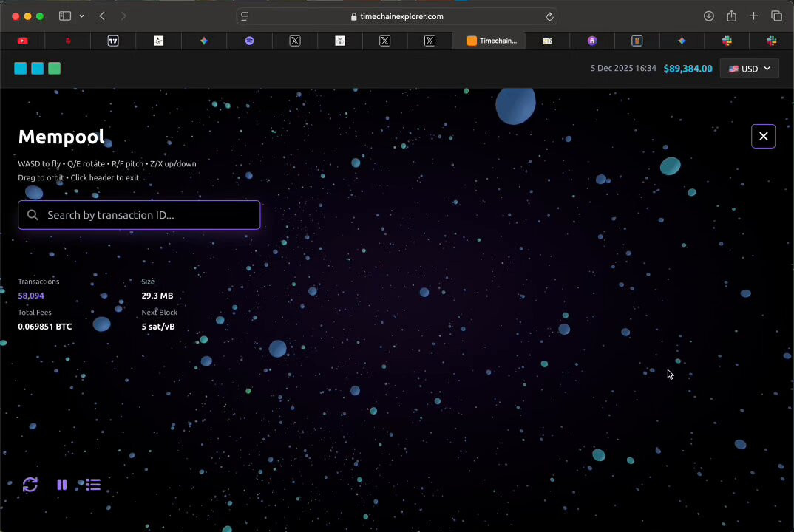Click the $89,384.00 bitcoin price

point(688,69)
